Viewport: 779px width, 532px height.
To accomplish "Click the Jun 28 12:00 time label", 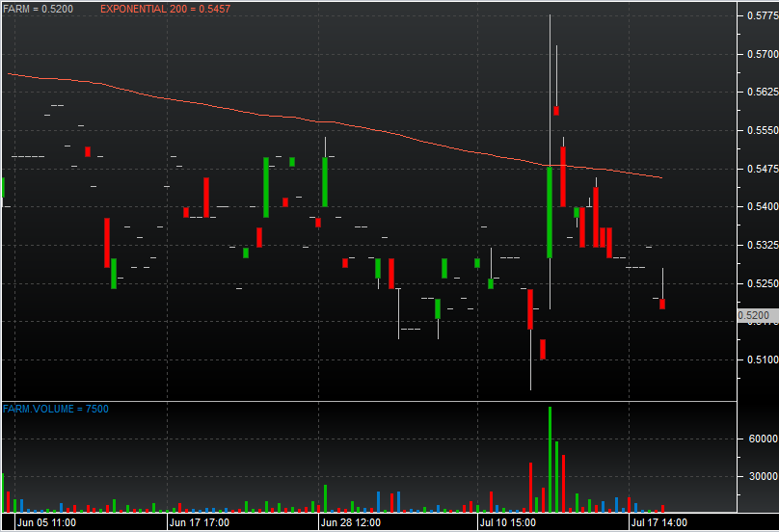I will (x=351, y=522).
